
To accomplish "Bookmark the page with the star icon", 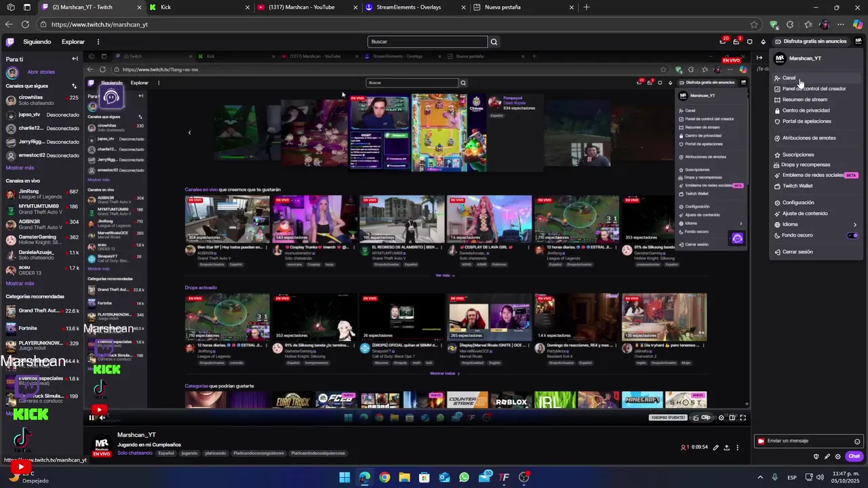I will click(754, 24).
